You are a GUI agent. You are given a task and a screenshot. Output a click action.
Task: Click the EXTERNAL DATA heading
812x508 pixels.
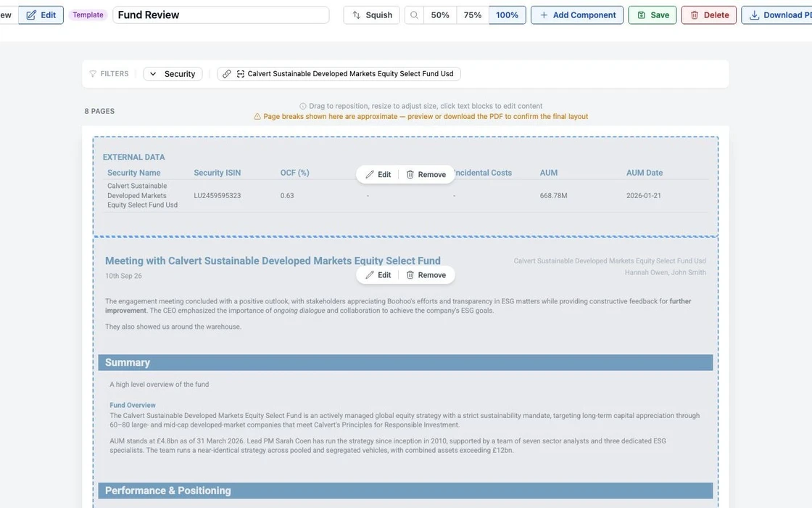point(133,157)
